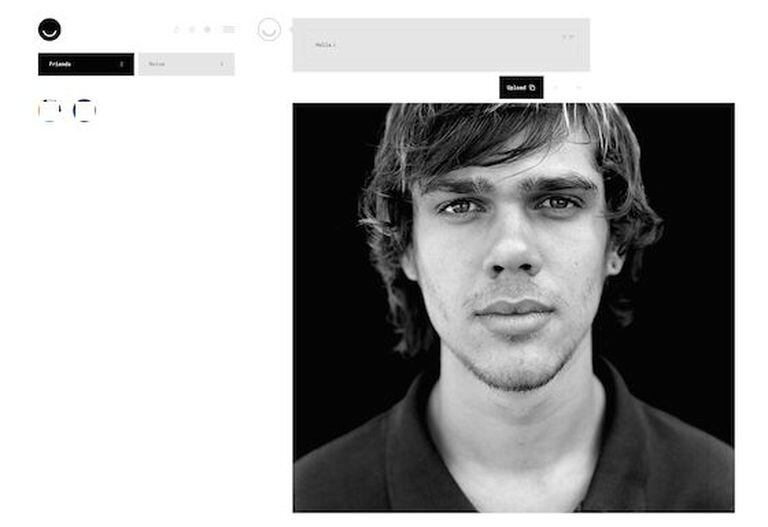Switch to the Noise tab
Viewport: 768px width, 527px height.
coord(187,64)
